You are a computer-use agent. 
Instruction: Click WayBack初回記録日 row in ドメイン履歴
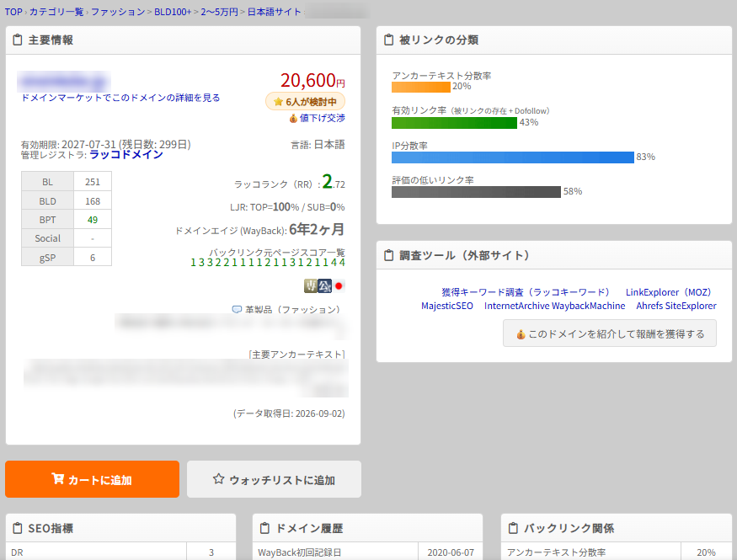click(367, 552)
